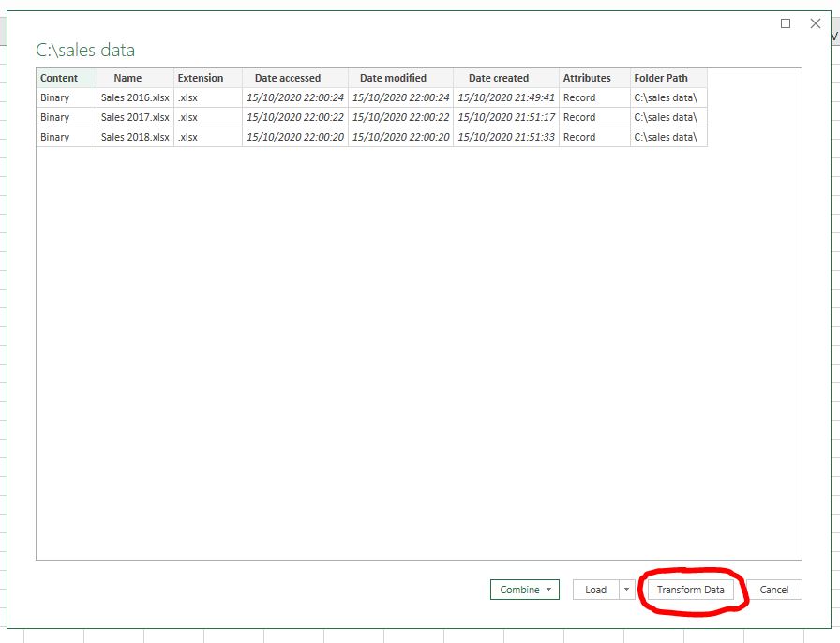Click the Load button

tap(595, 590)
